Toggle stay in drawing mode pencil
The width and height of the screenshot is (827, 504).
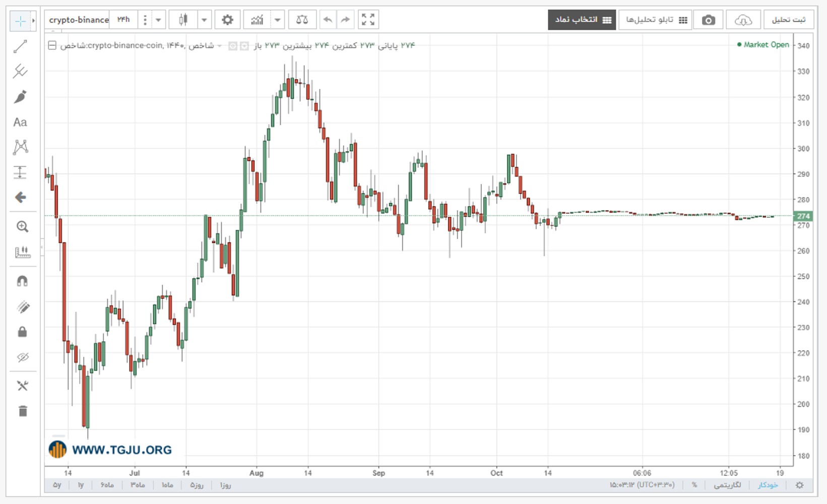click(22, 307)
